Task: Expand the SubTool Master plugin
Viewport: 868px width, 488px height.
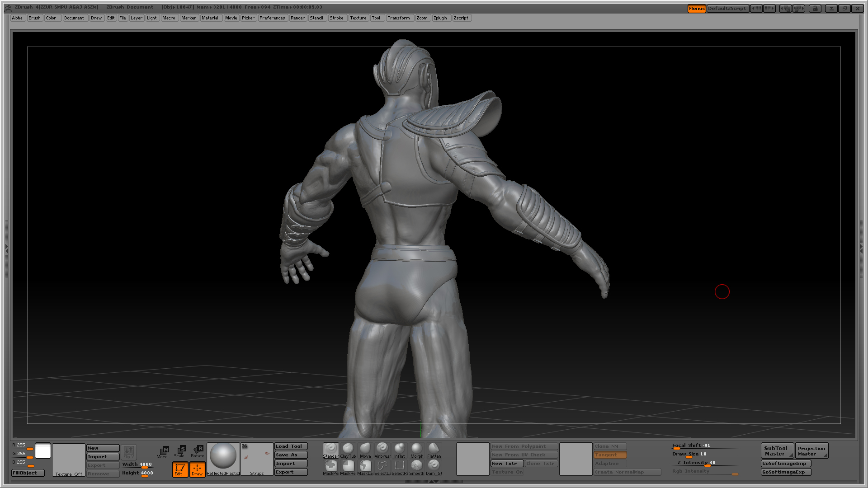Action: 777,451
